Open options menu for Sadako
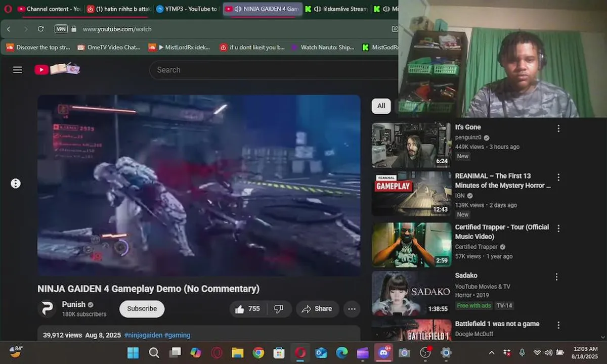Viewport: 607px width, 364px height. 556,277
